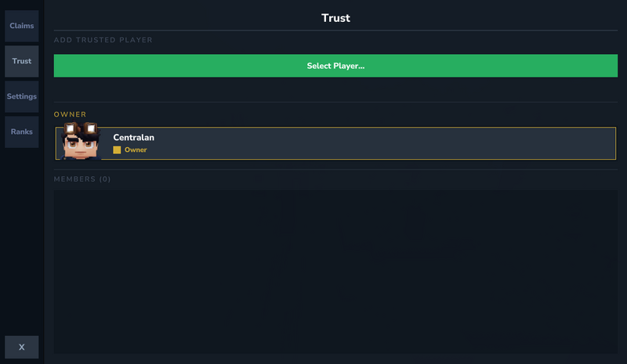
Task: Open the Claims tab
Action: [22, 26]
